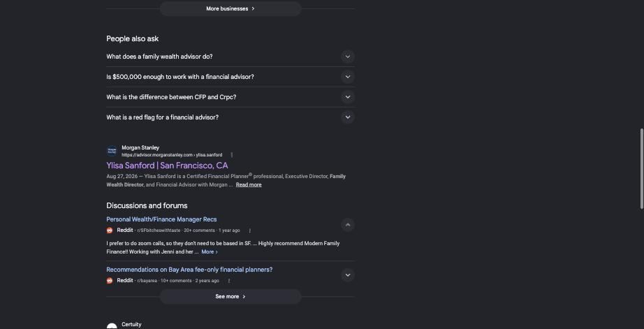Image resolution: width=644 pixels, height=329 pixels.
Task: Click the More businesses button
Action: (230, 8)
